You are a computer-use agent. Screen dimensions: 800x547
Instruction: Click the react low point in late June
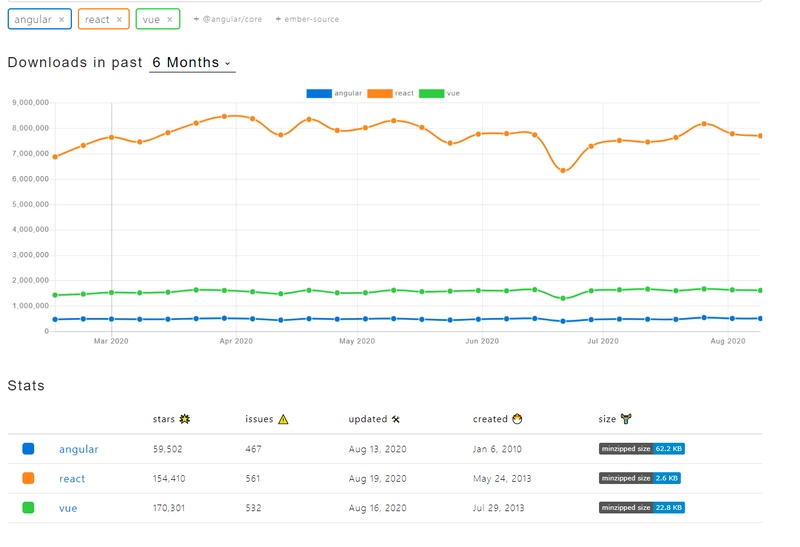pyautogui.click(x=563, y=171)
